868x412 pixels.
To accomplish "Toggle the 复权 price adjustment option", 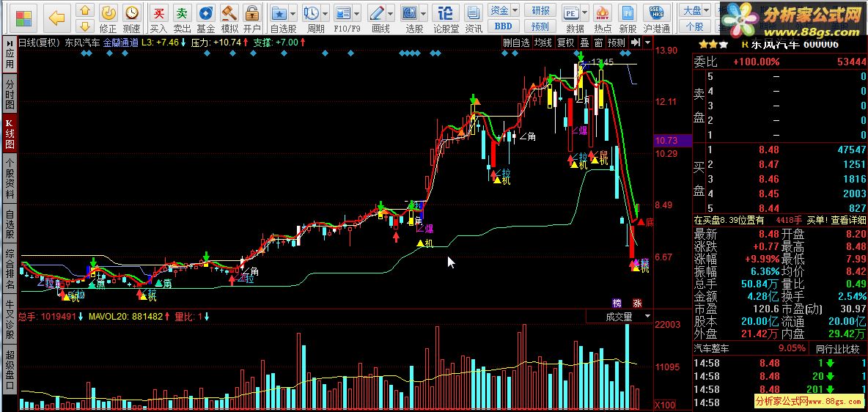I will 566,43.
